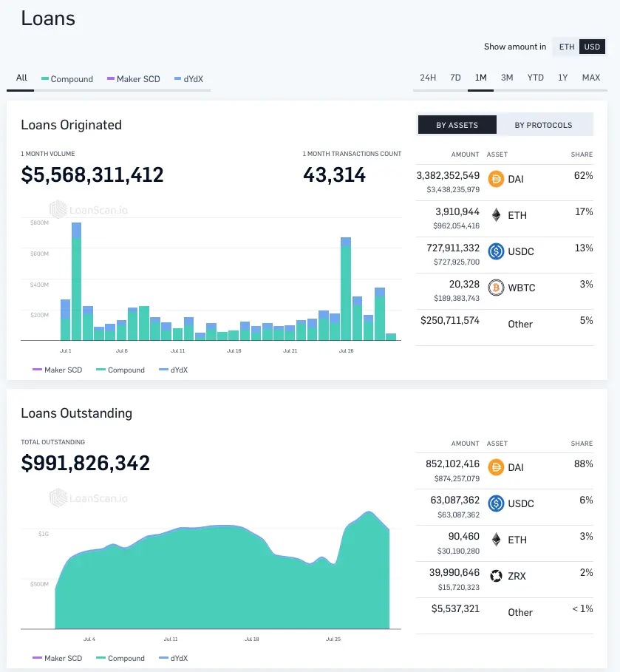Click the 88% DAI share value
Image resolution: width=620 pixels, height=672 pixels.
pyautogui.click(x=583, y=464)
